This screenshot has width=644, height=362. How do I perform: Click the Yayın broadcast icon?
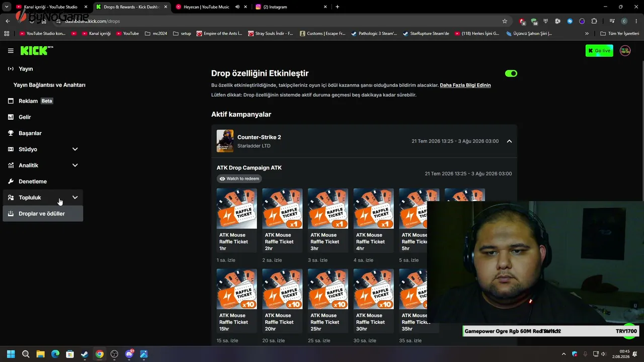point(11,69)
